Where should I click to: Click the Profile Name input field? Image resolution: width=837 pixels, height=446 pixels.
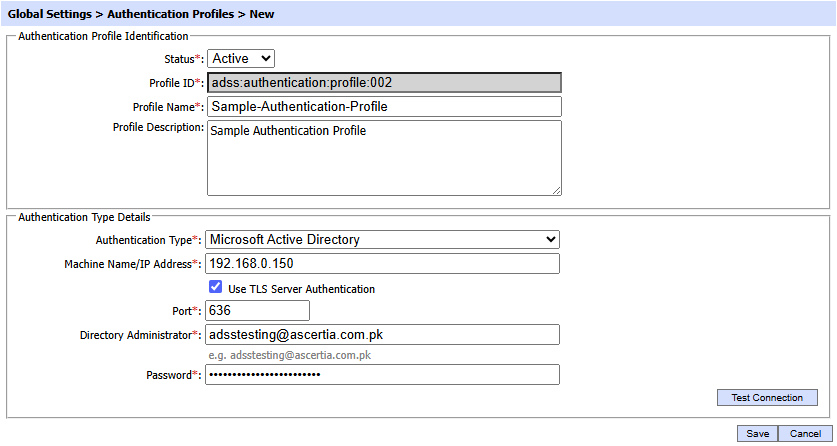(384, 107)
